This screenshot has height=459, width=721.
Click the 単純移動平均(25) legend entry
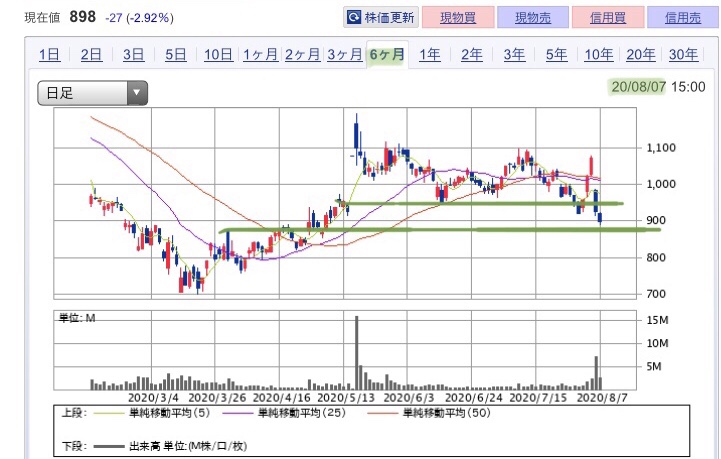(284, 413)
